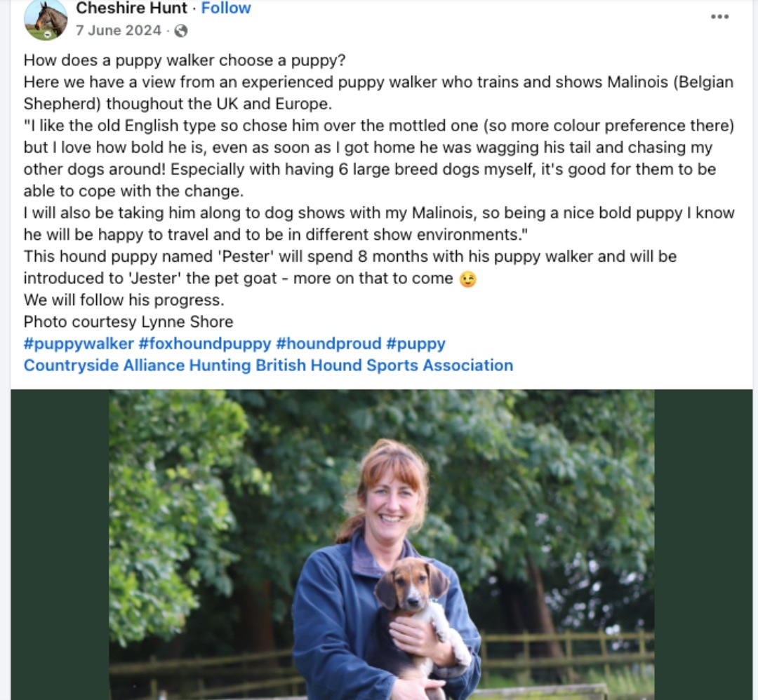Visit Countryside Alliance Hunting page link
The height and width of the screenshot is (700, 758).
138,365
